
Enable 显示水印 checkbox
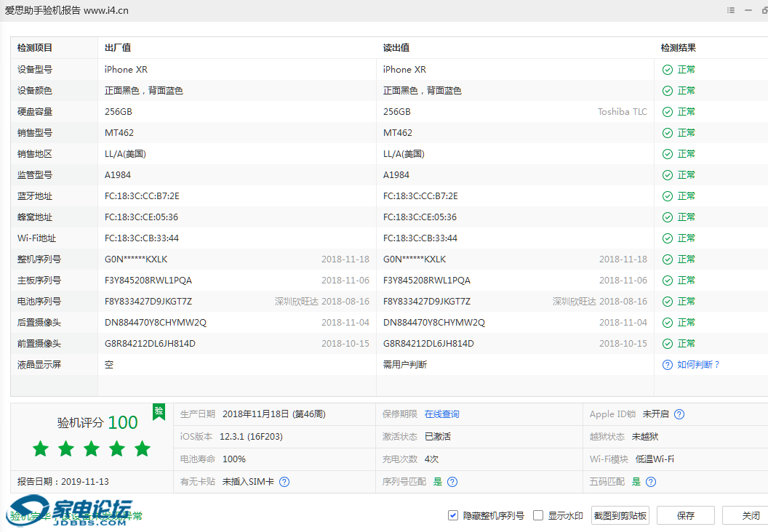(538, 515)
